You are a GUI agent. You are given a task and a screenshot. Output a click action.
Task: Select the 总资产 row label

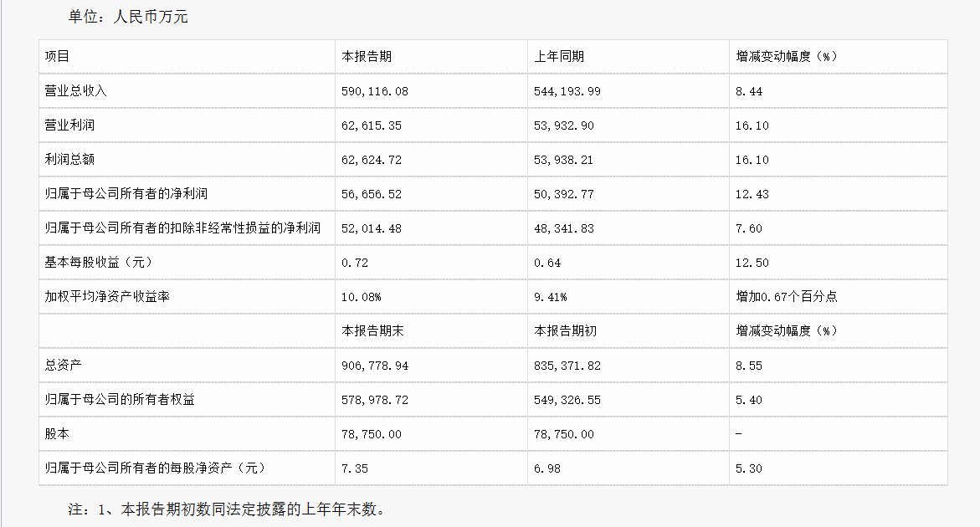click(64, 366)
